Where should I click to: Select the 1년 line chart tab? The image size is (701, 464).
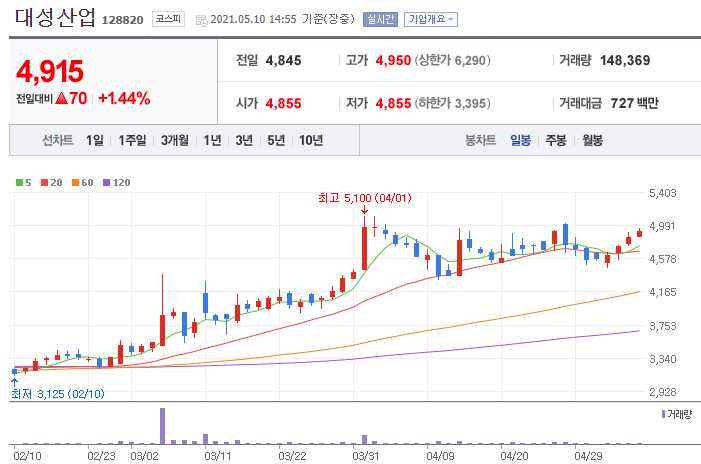point(212,140)
